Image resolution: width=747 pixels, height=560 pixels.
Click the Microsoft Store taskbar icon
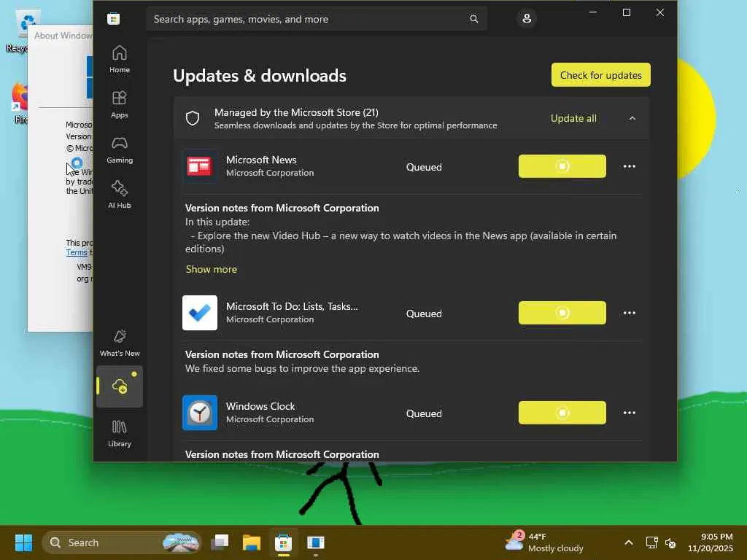click(284, 542)
